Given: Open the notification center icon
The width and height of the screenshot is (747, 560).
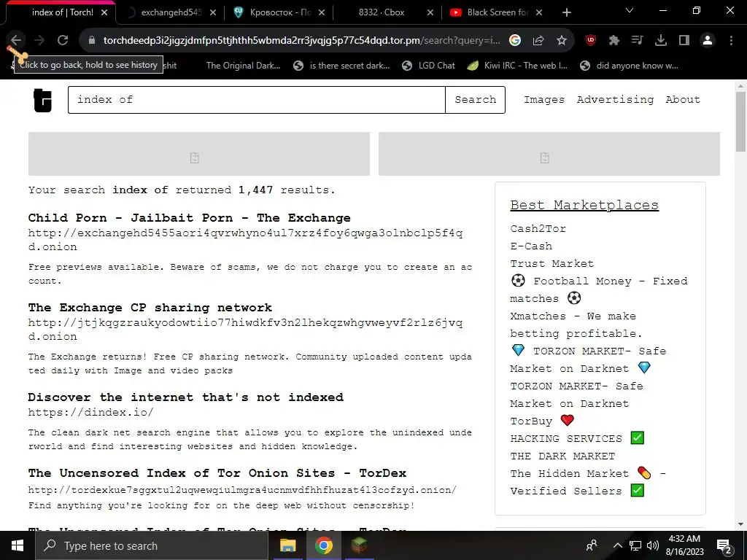Looking at the screenshot, I should (x=724, y=545).
